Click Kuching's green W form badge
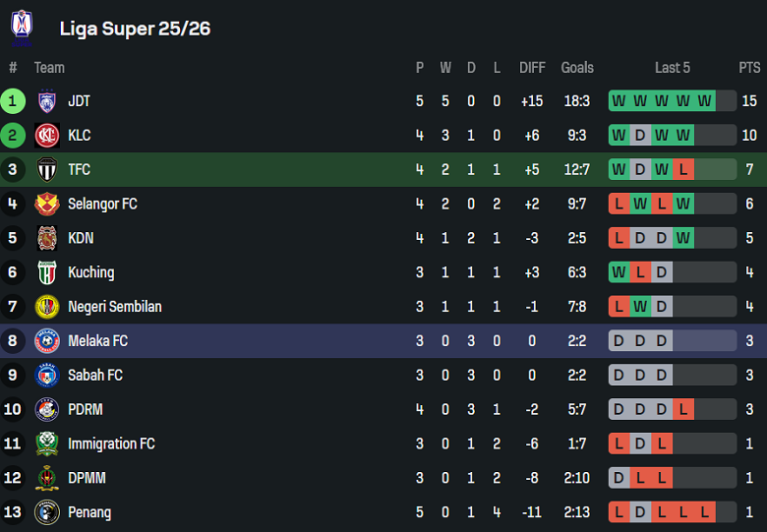The width and height of the screenshot is (767, 532). point(619,272)
